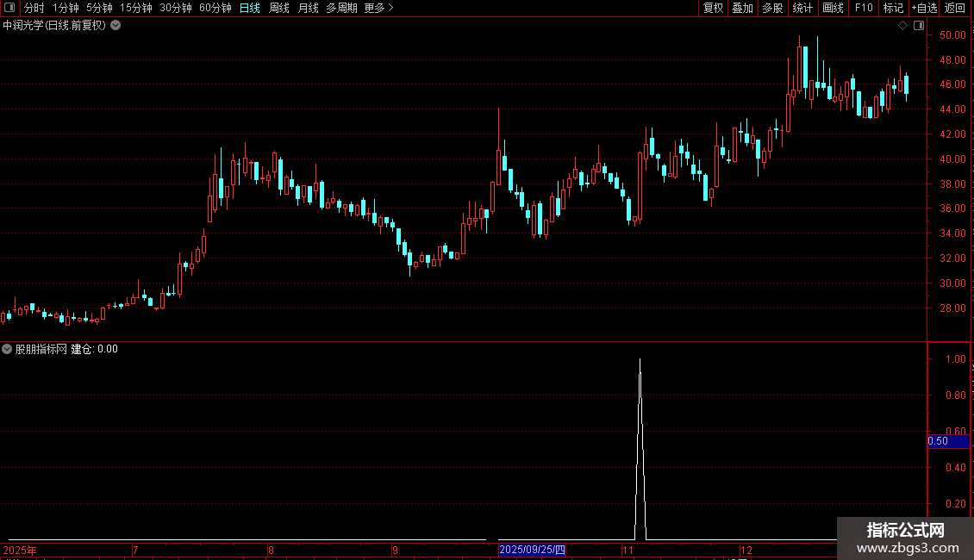This screenshot has width=974, height=560.
Task: Select the 60分钟 period tab
Action: pyautogui.click(x=215, y=8)
